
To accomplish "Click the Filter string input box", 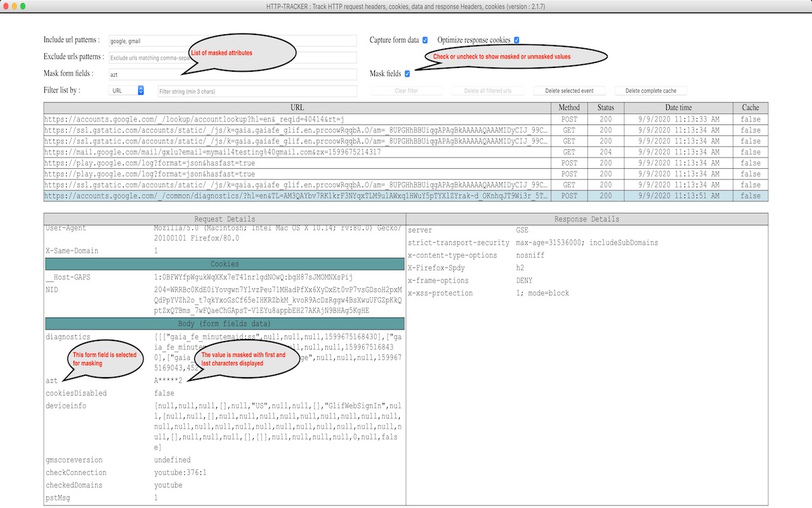I will point(257,91).
